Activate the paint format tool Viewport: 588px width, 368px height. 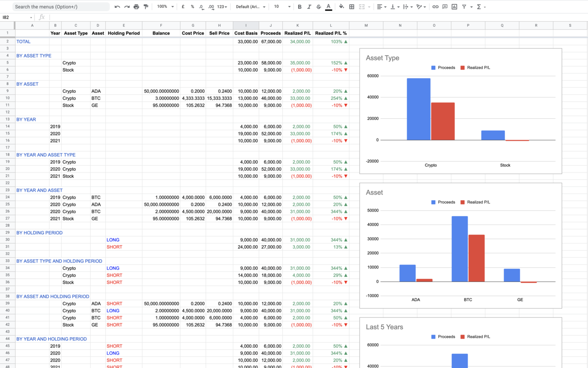[146, 7]
